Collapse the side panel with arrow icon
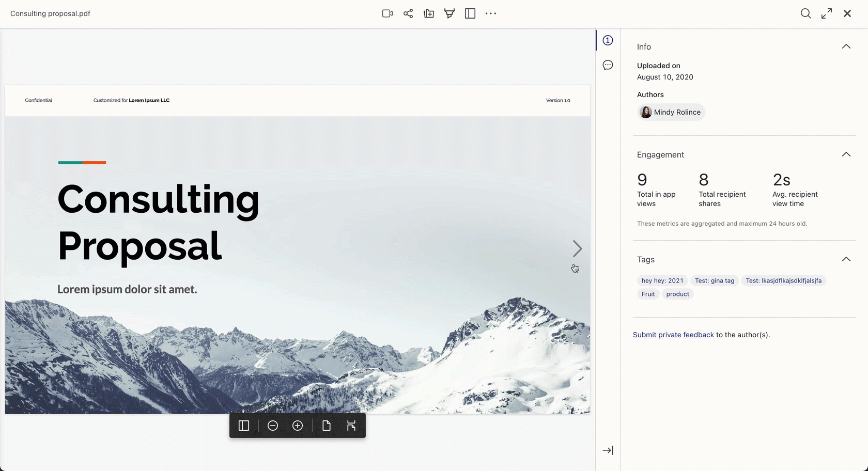The width and height of the screenshot is (868, 471). click(608, 450)
